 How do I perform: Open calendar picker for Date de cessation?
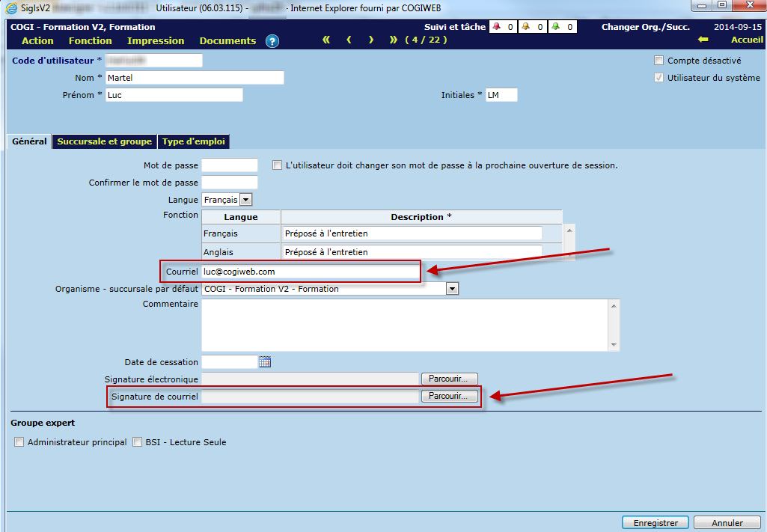[264, 362]
